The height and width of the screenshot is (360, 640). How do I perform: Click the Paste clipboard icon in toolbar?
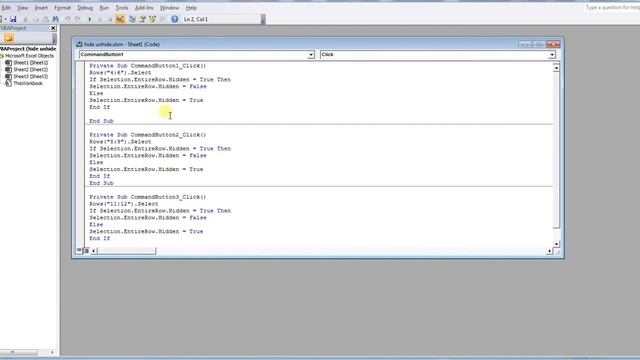click(45, 19)
